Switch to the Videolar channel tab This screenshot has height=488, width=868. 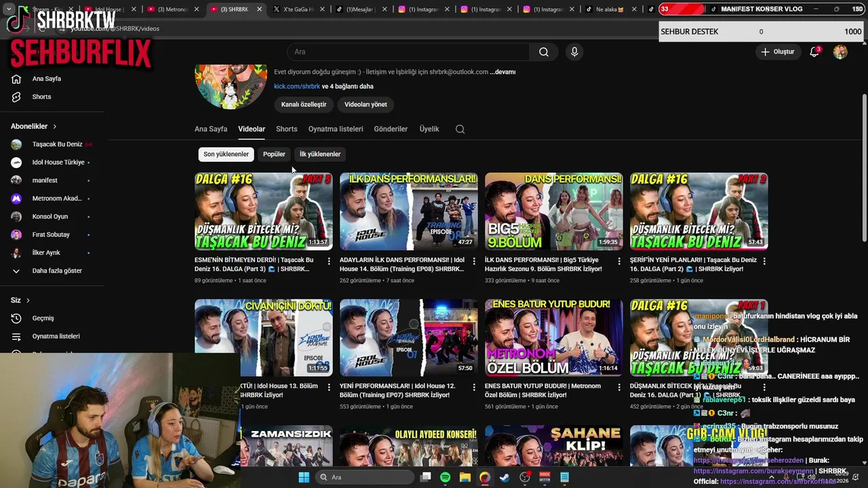(252, 129)
